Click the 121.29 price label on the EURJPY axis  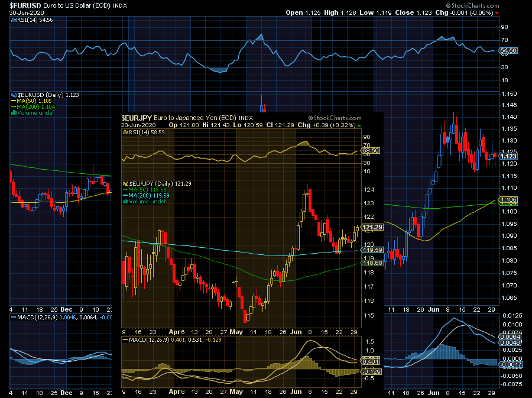click(372, 227)
